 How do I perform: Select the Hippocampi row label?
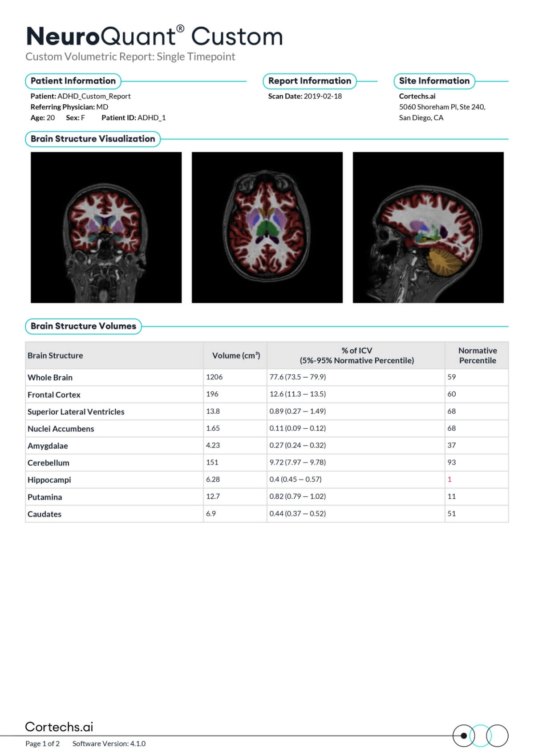tap(49, 480)
